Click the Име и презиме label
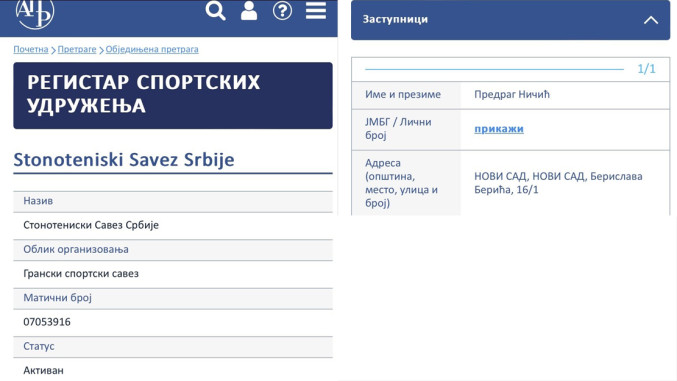 [x=403, y=94]
